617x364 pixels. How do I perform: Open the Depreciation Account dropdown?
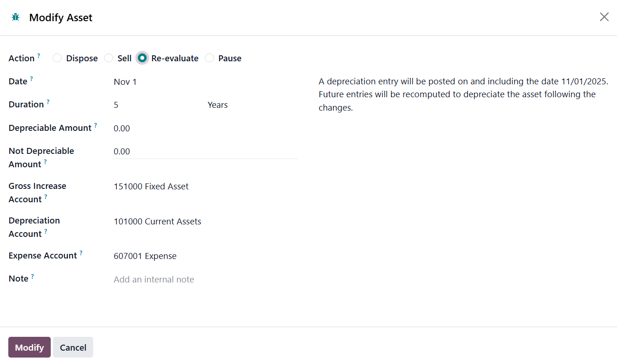pyautogui.click(x=205, y=222)
